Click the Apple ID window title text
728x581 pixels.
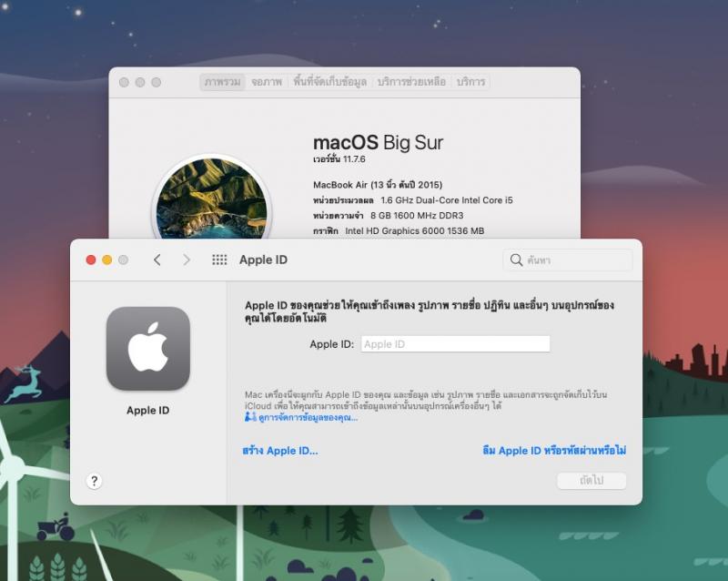click(x=263, y=260)
